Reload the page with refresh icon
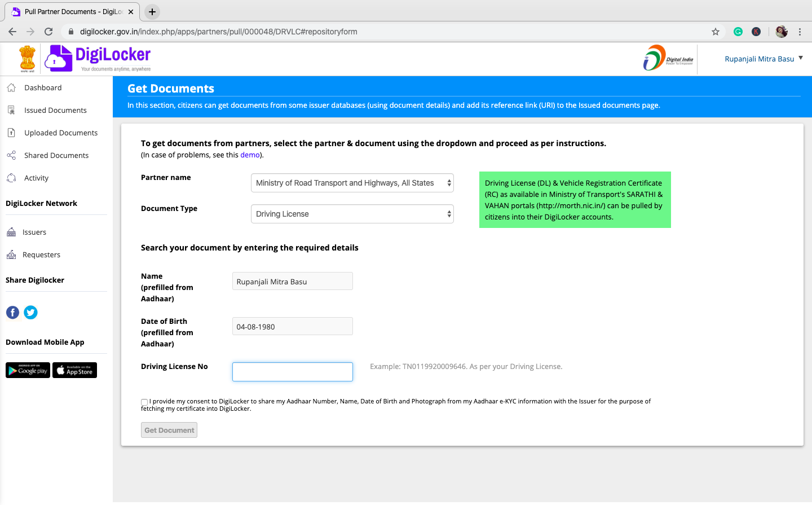Viewport: 812px width, 505px height. 48,32
